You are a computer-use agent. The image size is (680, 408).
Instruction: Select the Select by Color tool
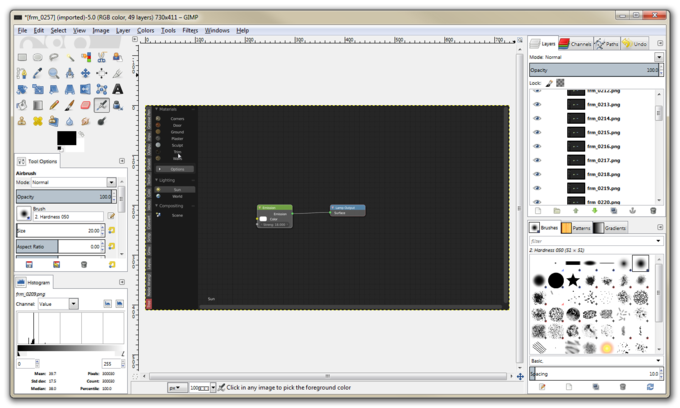tap(86, 57)
